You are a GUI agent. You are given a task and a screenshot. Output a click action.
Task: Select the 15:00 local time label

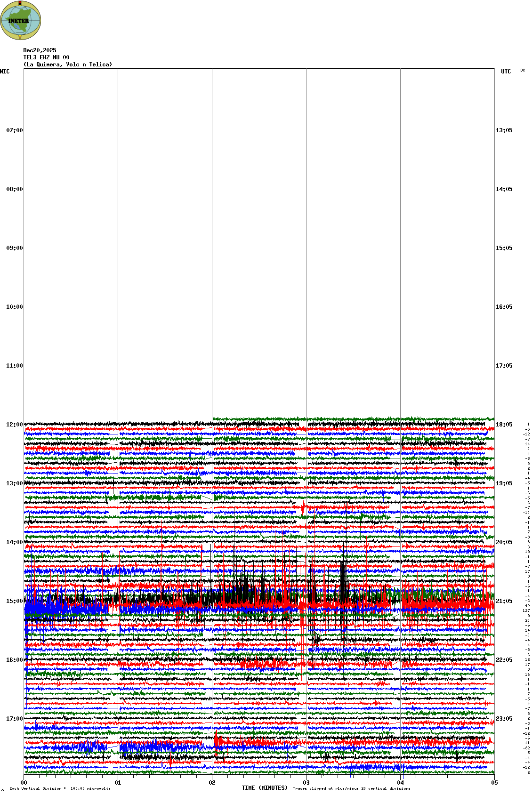14,601
